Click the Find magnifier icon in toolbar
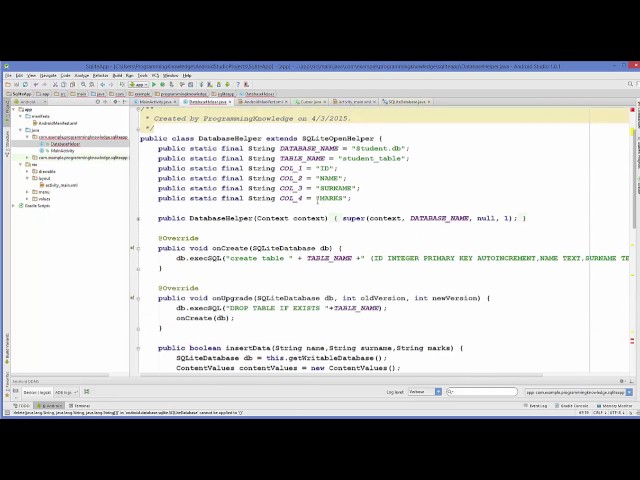 83,84
